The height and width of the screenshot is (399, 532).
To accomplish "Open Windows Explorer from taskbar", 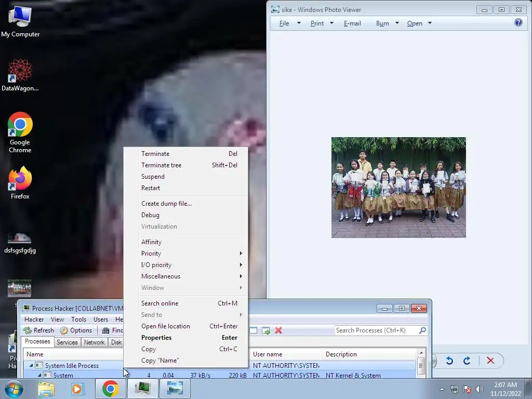I will click(46, 389).
